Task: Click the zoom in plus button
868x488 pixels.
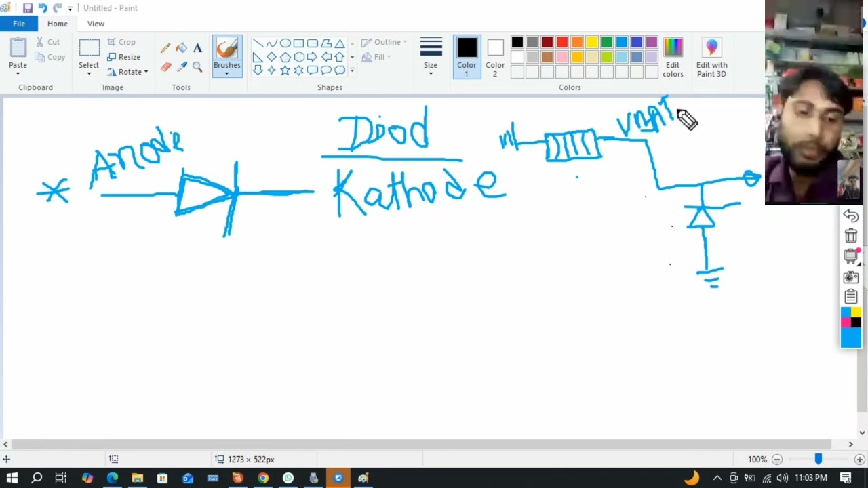Action: point(859,460)
